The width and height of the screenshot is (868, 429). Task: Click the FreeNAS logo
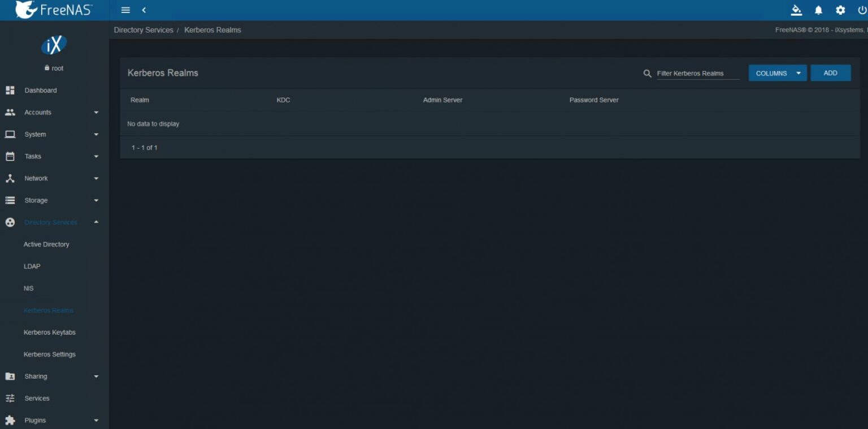[54, 10]
